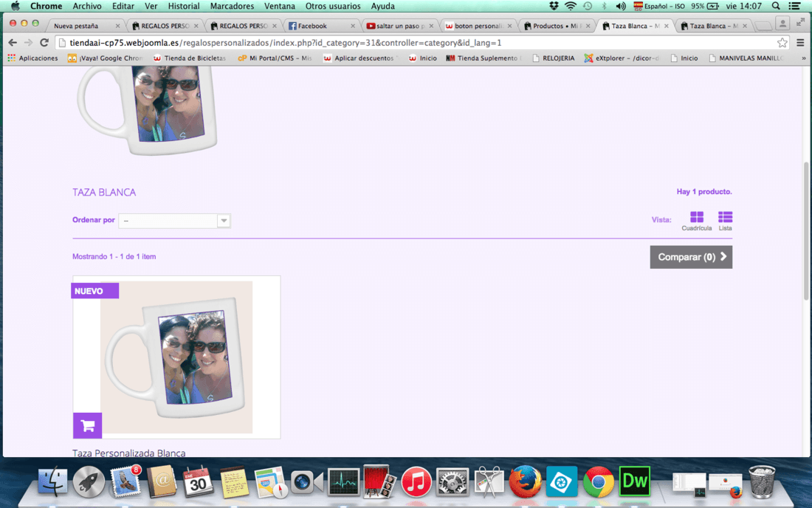
Task: Open the Marcadores menu
Action: point(232,6)
